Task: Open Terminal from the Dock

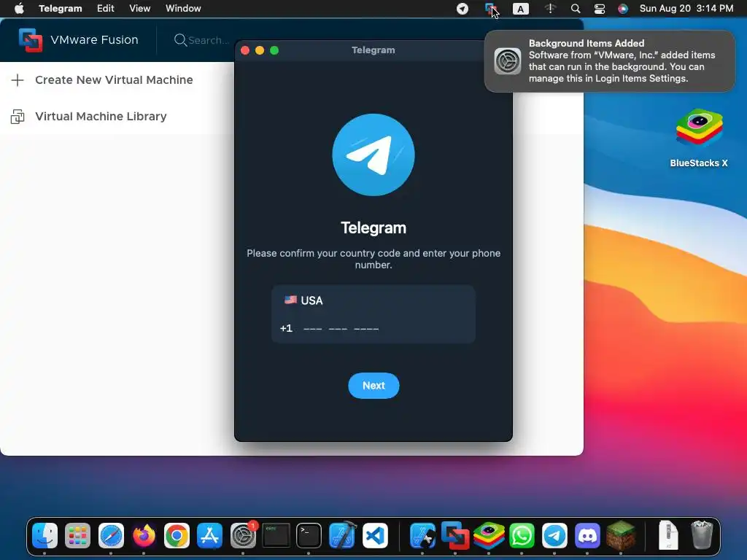Action: pyautogui.click(x=309, y=536)
